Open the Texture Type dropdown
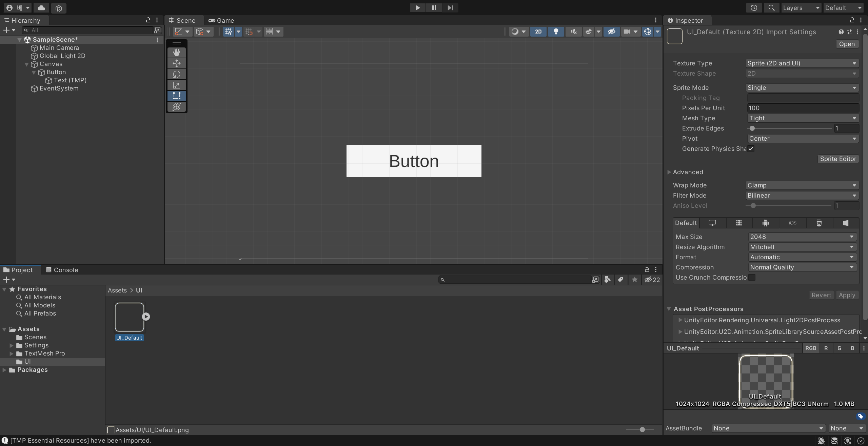The width and height of the screenshot is (868, 446). pos(802,63)
